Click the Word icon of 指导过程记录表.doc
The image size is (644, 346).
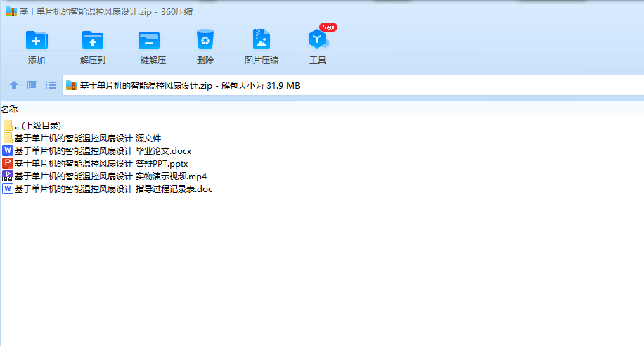[x=8, y=188]
